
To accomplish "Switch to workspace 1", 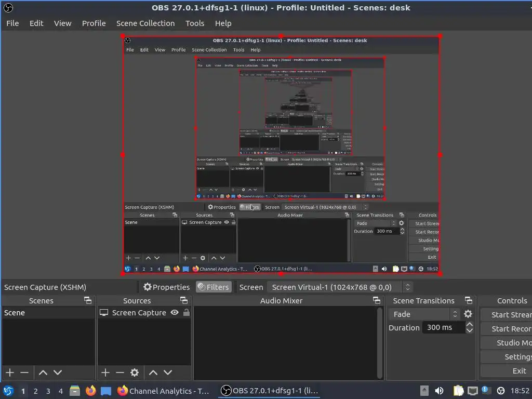I will (23, 391).
